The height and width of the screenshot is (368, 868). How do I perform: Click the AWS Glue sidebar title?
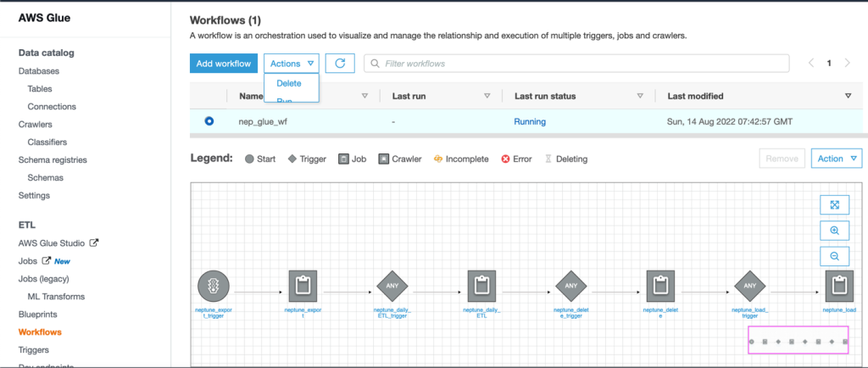click(44, 19)
